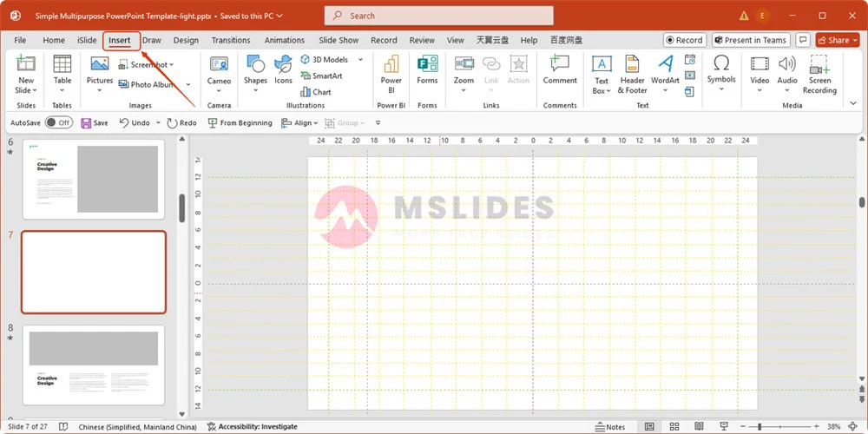Open ribbon display options chevron
Image resolution: width=868 pixels, height=434 pixels.
pyautogui.click(x=853, y=103)
